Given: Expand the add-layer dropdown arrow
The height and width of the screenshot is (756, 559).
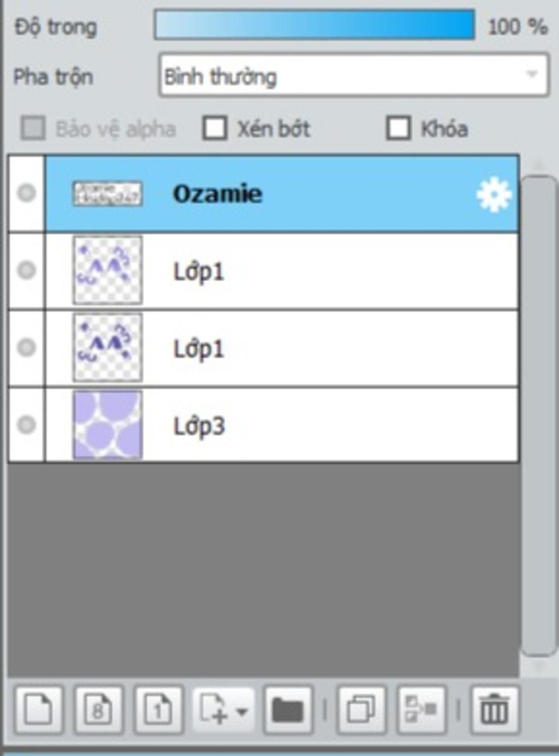Looking at the screenshot, I should 241,711.
